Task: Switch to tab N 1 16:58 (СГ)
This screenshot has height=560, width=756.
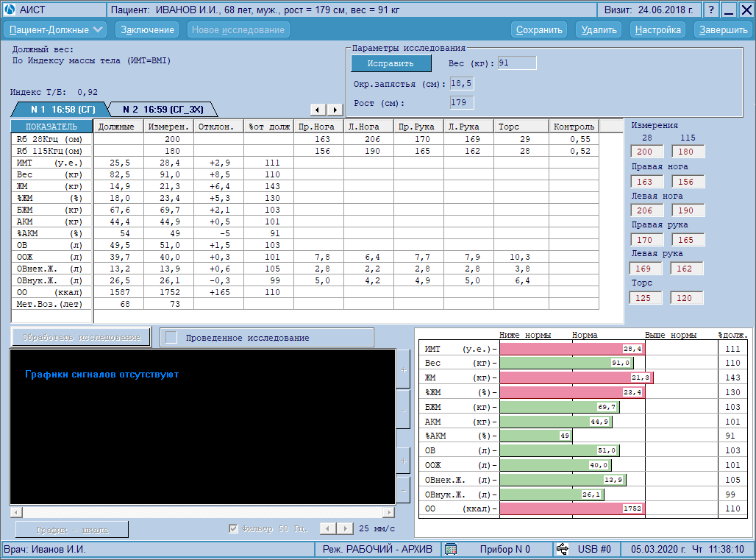Action: [x=63, y=110]
